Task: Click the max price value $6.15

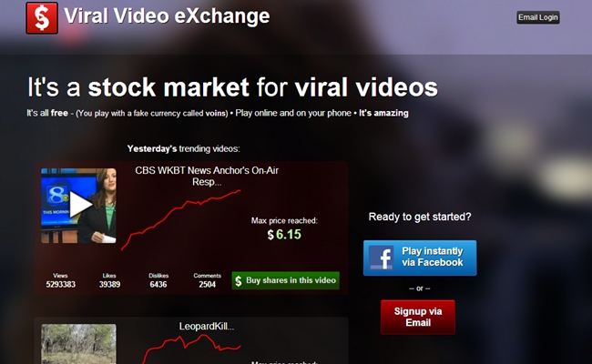Action: point(284,235)
